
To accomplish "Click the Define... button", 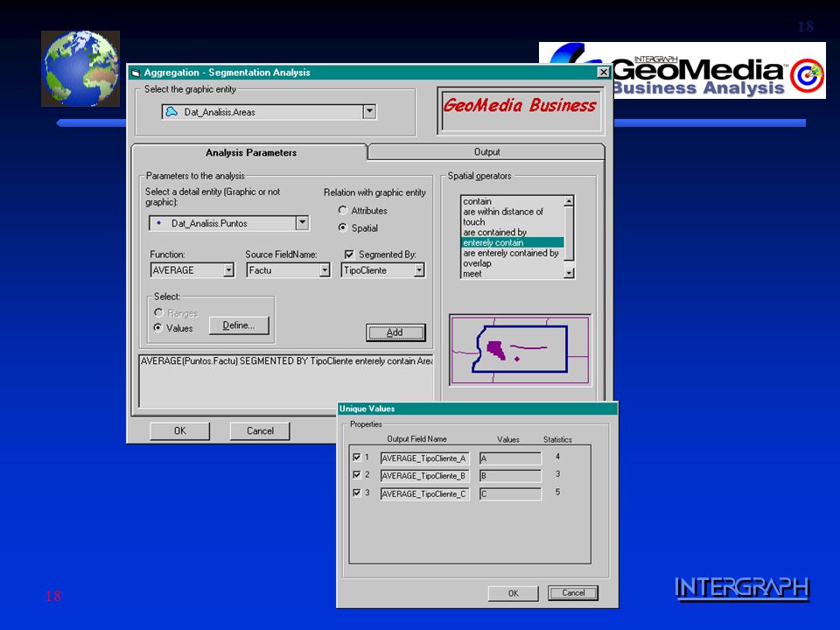I will pyautogui.click(x=239, y=325).
